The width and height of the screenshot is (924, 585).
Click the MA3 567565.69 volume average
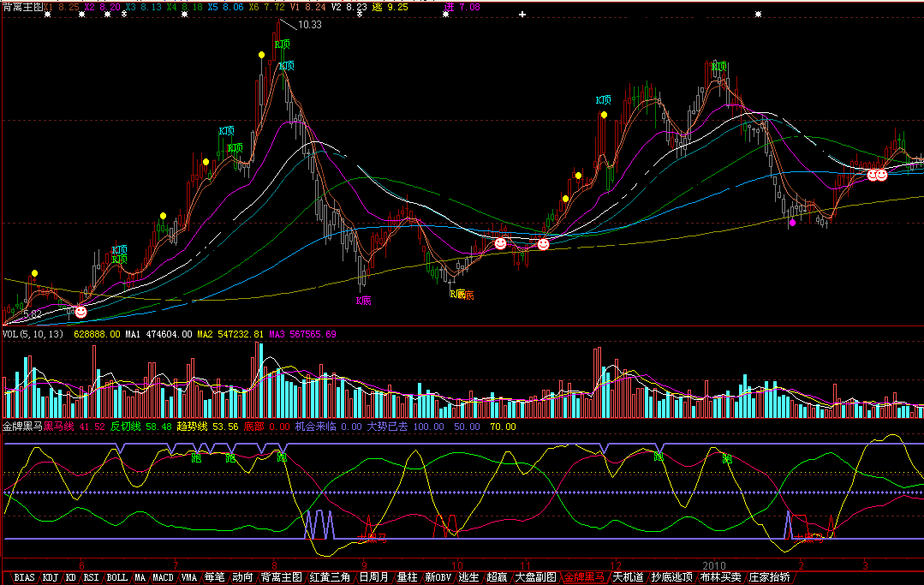click(x=302, y=334)
